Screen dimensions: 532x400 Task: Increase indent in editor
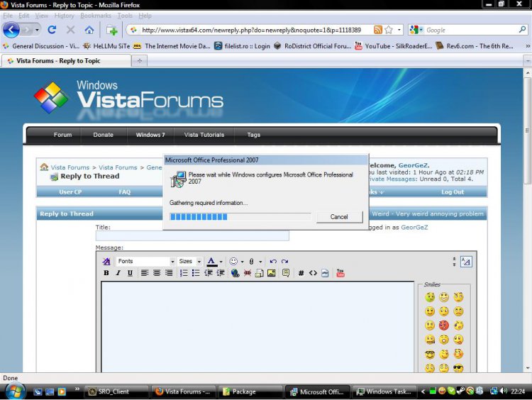coord(221,273)
